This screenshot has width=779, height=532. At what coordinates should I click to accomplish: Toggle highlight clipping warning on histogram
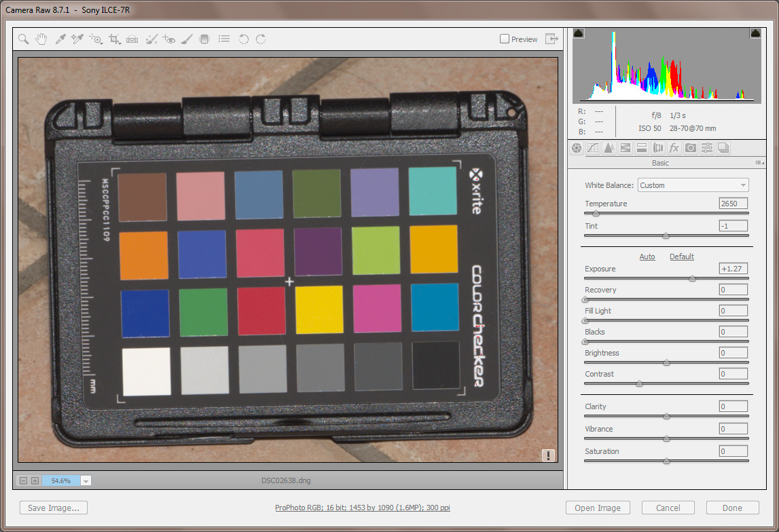pos(756,33)
